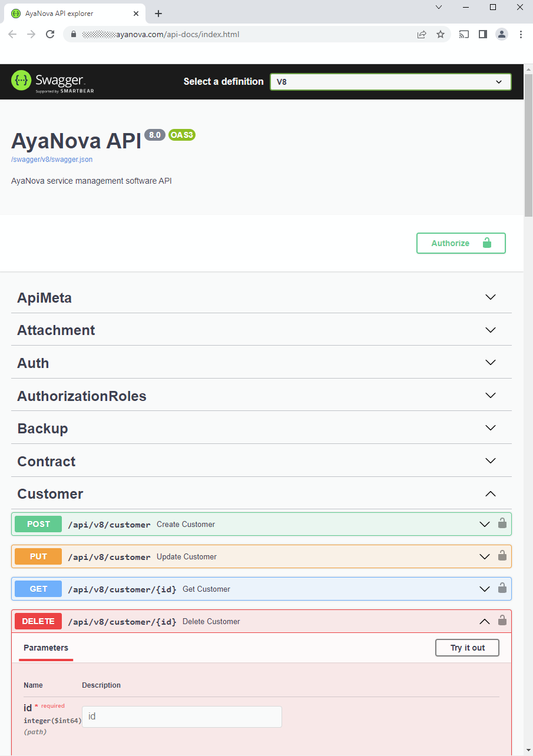
Task: Open the browser profile avatar
Action: 501,34
